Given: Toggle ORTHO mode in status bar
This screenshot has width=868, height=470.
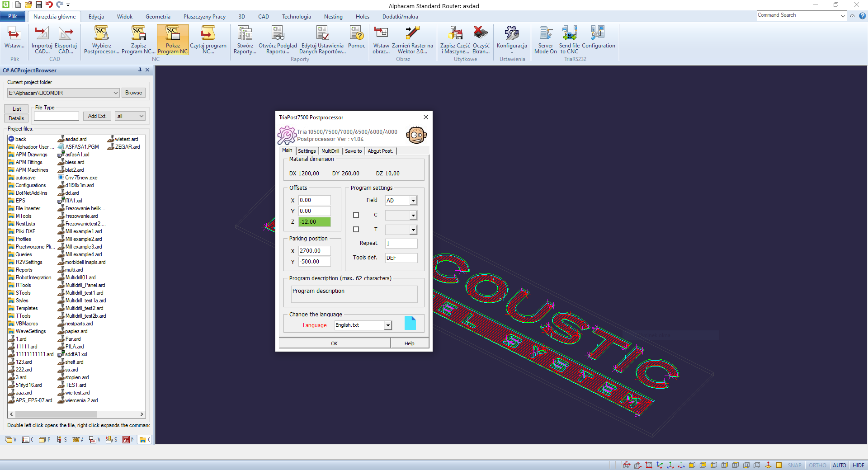Looking at the screenshot, I should click(817, 465).
